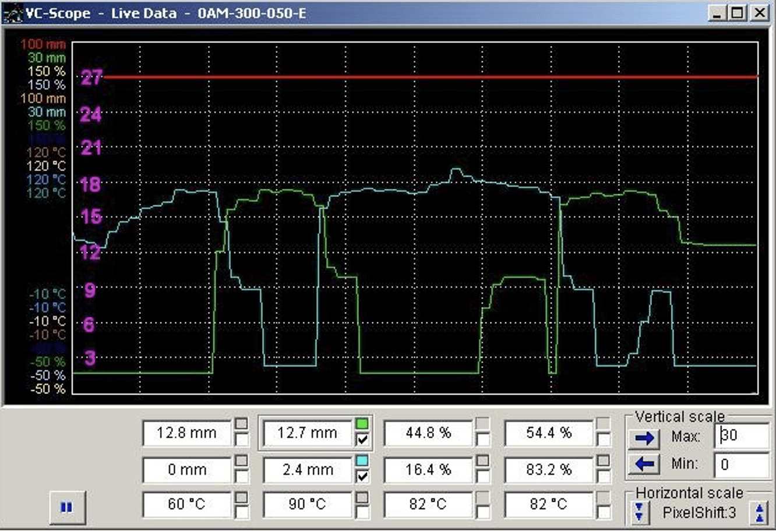Click the left arrow Vertical scale button

644,464
